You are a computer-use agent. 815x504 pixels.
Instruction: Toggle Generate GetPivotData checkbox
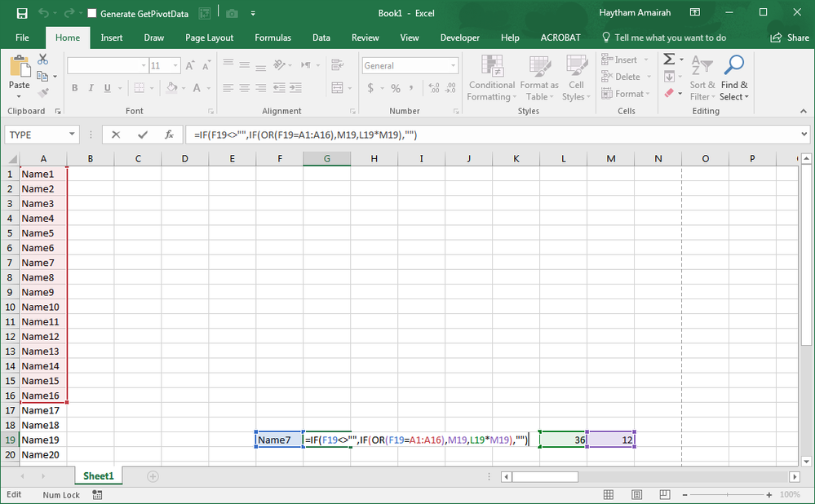pyautogui.click(x=92, y=14)
